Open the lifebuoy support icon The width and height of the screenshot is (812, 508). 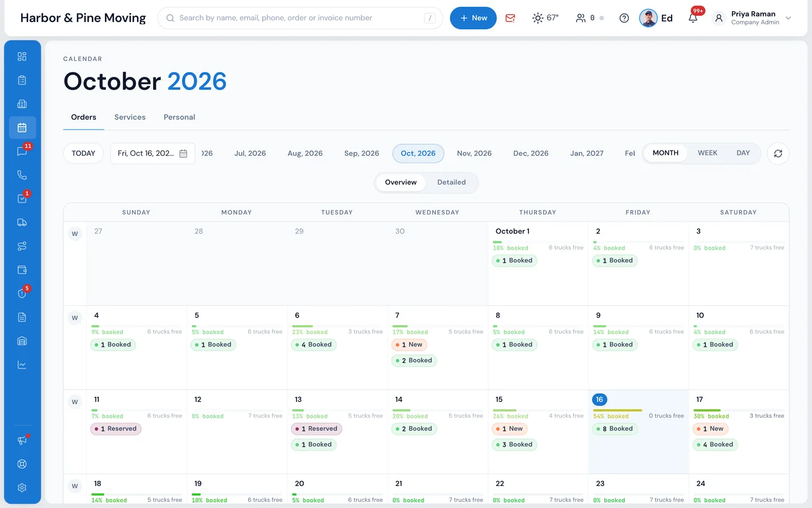22,464
